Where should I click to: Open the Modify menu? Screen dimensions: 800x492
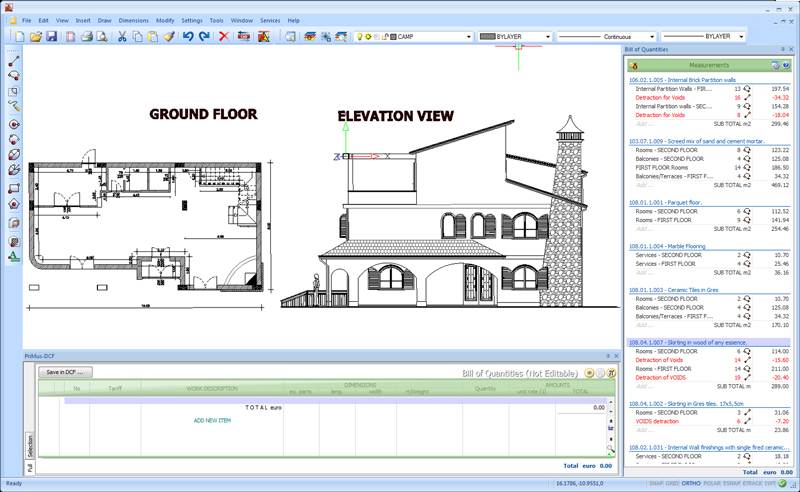(x=165, y=20)
